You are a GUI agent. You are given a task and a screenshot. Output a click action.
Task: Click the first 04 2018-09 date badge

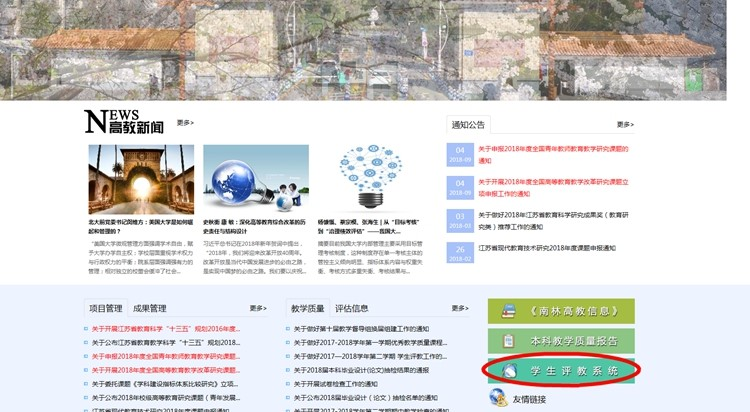click(460, 155)
